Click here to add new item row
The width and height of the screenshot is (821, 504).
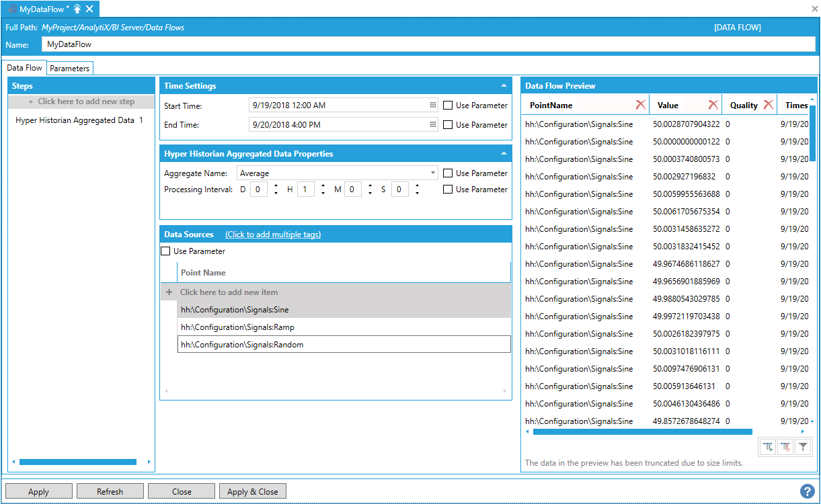click(336, 292)
